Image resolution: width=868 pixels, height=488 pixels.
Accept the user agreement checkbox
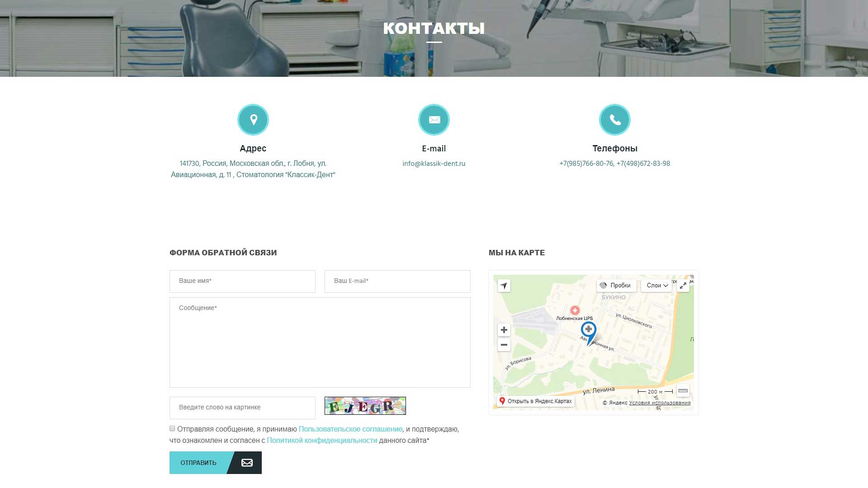pyautogui.click(x=172, y=428)
